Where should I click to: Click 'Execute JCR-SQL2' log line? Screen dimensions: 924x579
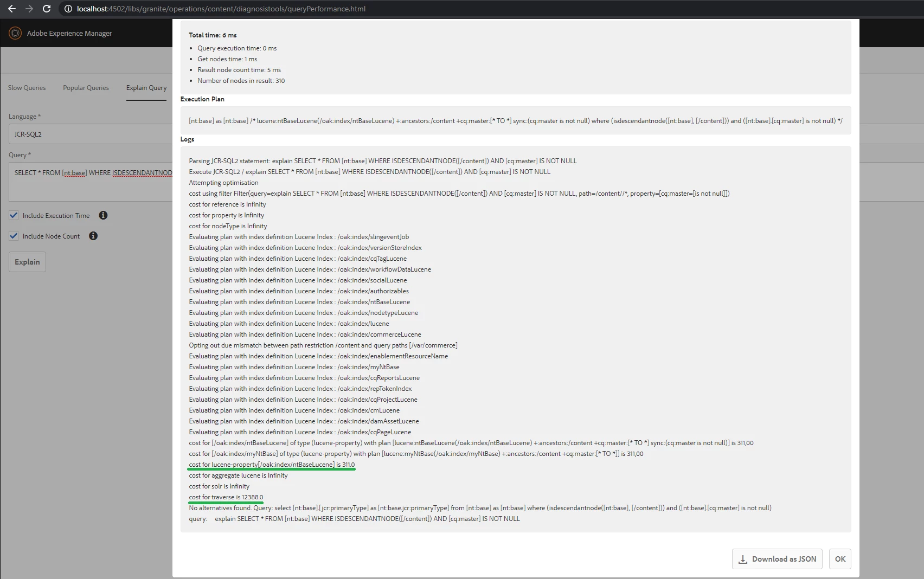click(369, 172)
